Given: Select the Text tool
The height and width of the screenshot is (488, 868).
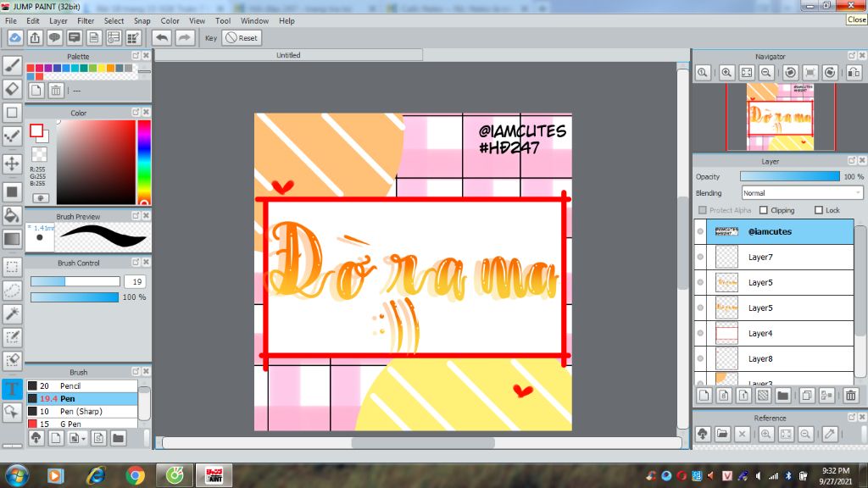Looking at the screenshot, I should click(12, 388).
